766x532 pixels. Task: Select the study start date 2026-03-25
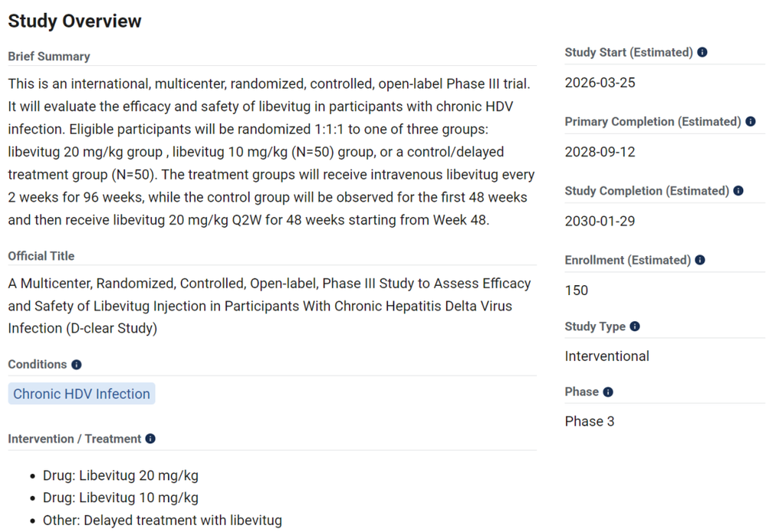(600, 83)
